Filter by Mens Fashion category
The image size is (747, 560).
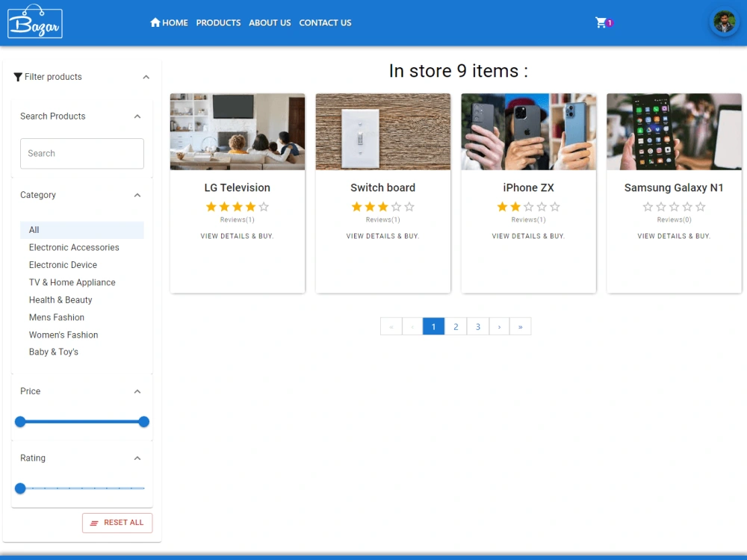(82, 317)
